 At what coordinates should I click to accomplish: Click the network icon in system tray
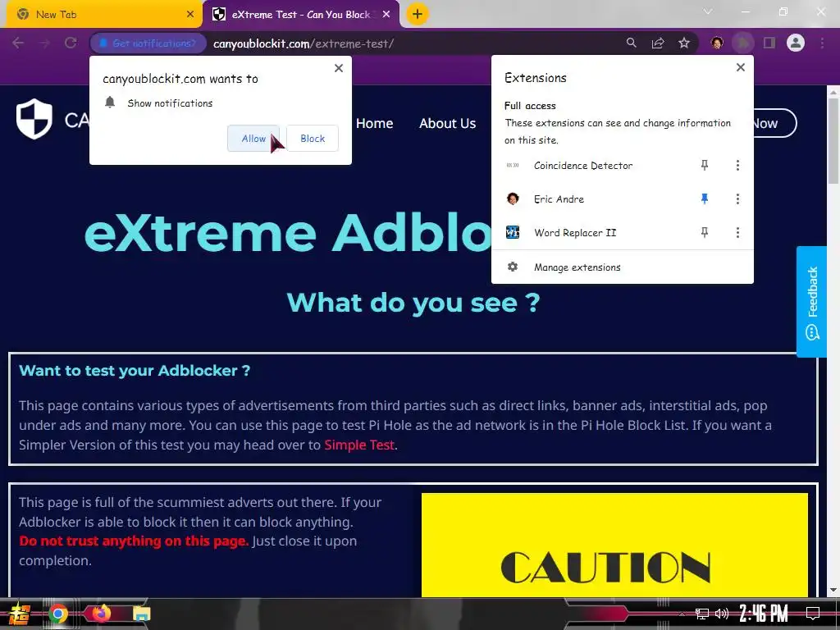click(x=702, y=614)
